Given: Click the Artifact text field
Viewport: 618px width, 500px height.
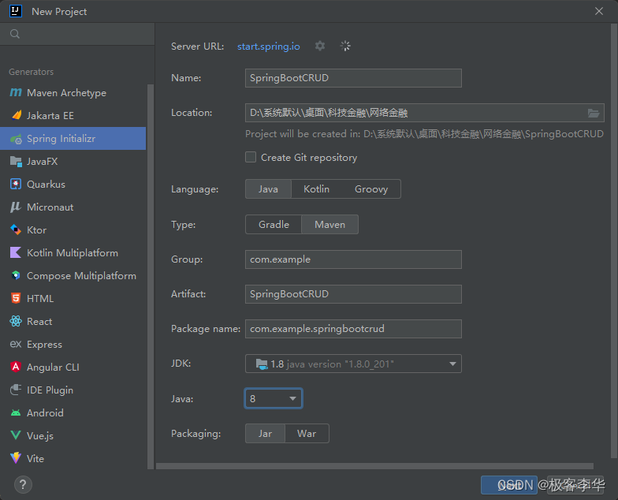Looking at the screenshot, I should point(353,294).
